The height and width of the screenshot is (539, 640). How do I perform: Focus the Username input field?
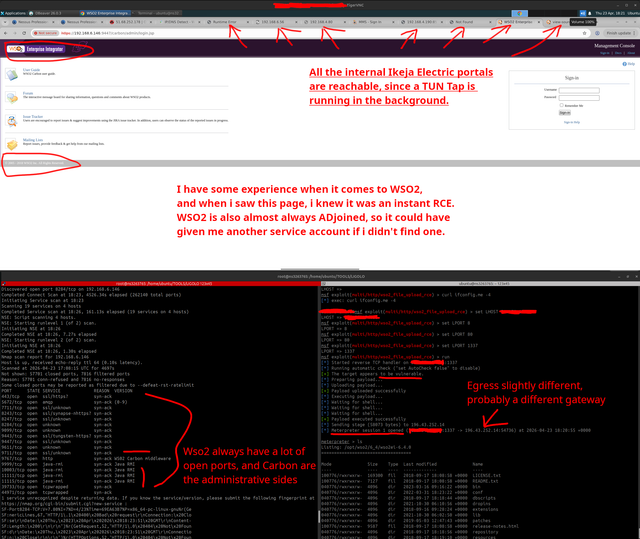pyautogui.click(x=579, y=90)
